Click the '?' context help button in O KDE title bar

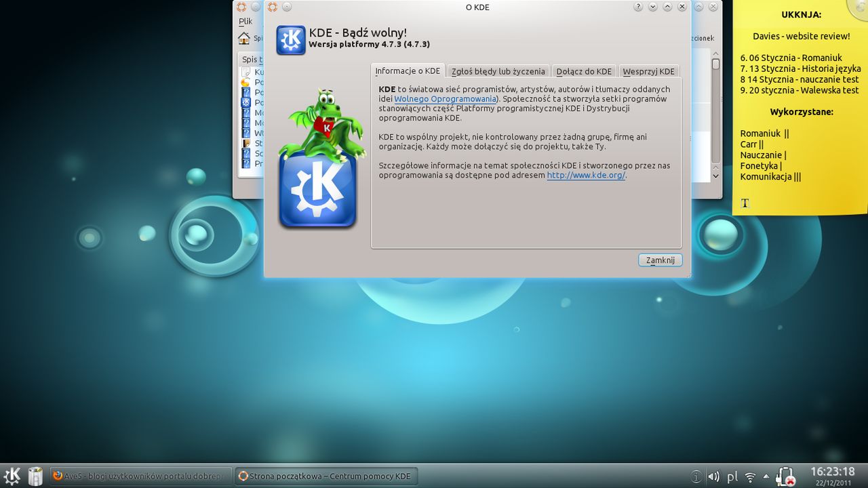638,7
